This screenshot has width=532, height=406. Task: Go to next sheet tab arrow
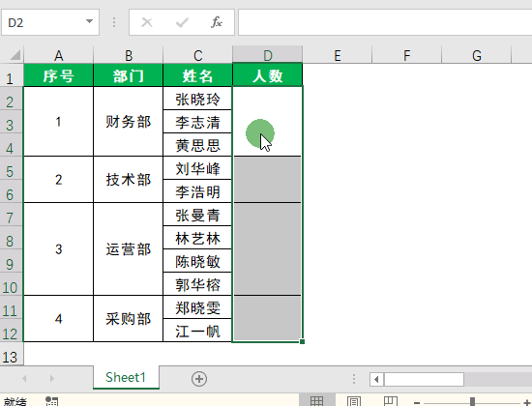point(51,378)
